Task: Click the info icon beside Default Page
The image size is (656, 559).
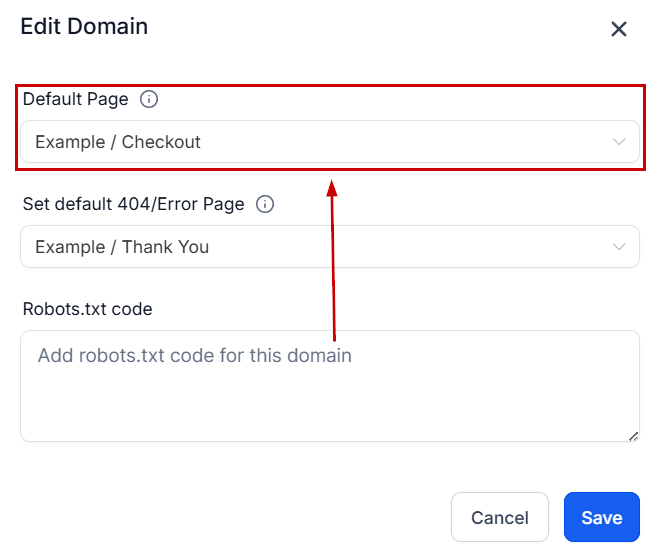Action: (149, 99)
